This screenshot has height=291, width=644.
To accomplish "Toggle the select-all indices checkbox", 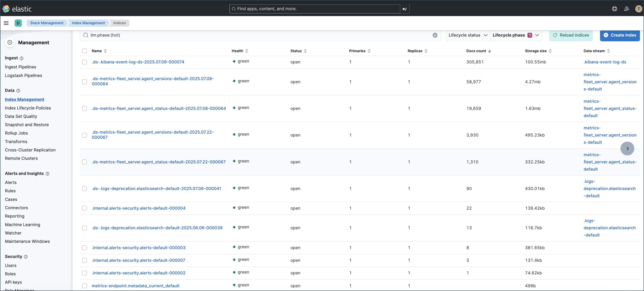I will (84, 51).
